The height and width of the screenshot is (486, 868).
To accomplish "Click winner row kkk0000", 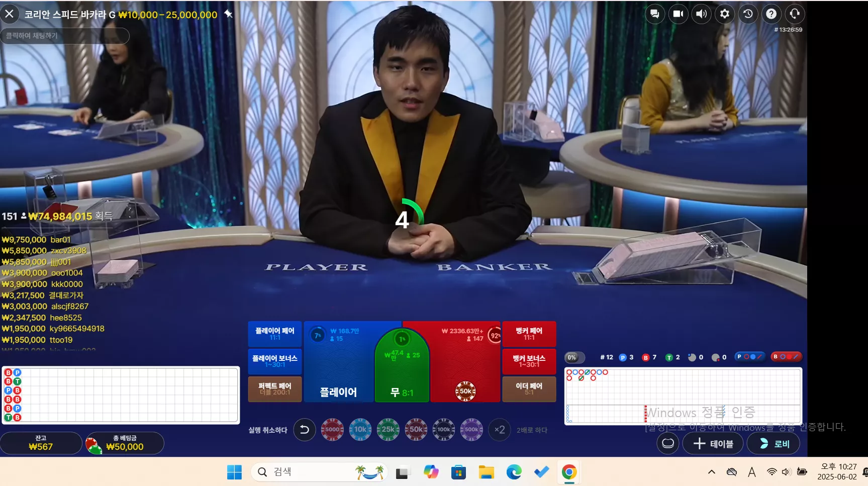I will pyautogui.click(x=42, y=284).
